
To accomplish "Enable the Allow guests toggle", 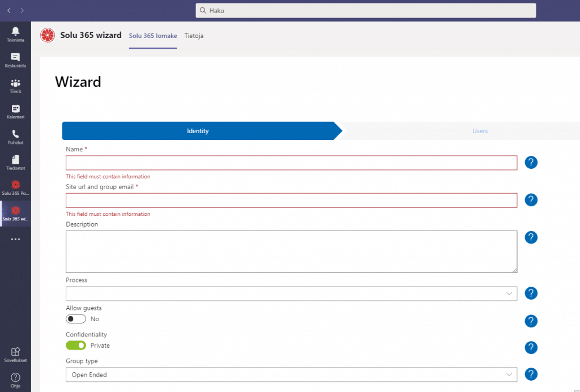I will (x=76, y=319).
